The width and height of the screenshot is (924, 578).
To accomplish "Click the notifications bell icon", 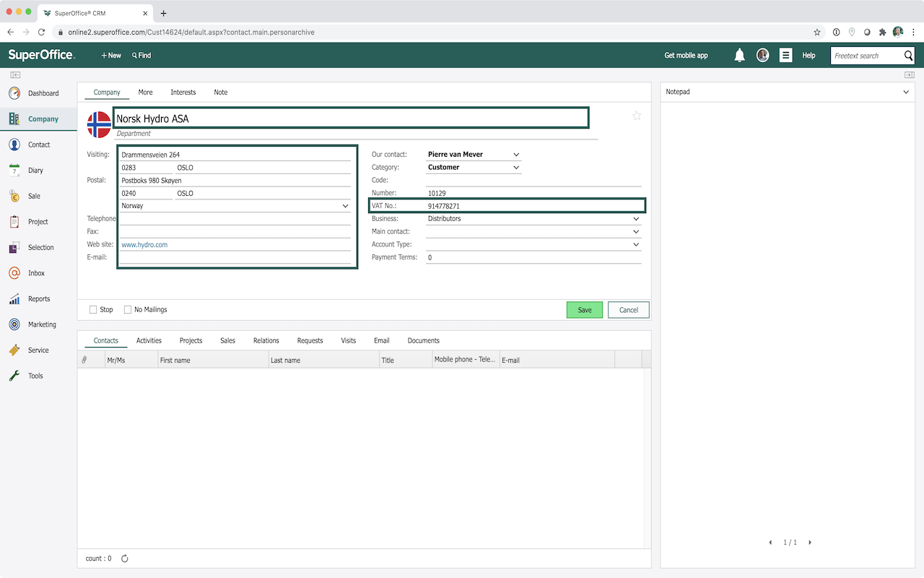I will (x=739, y=56).
